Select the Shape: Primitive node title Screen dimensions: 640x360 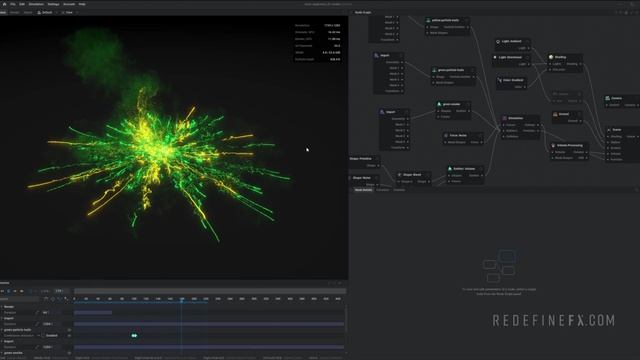tap(360, 158)
